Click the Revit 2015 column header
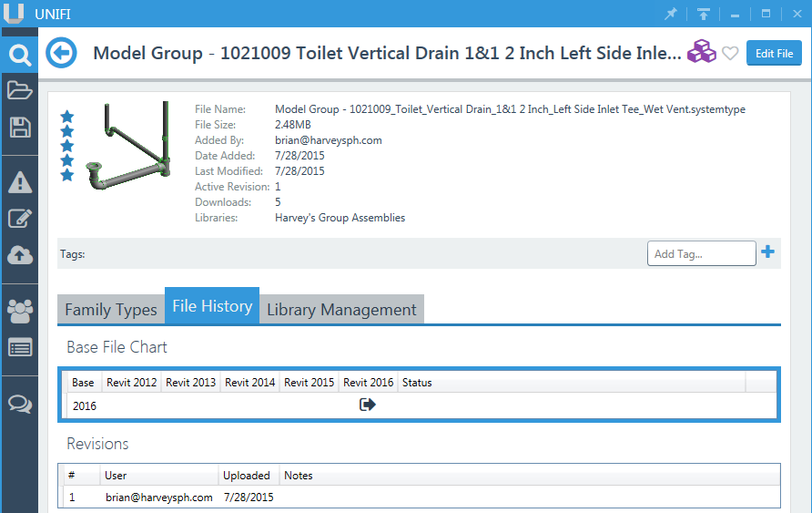 (x=309, y=383)
